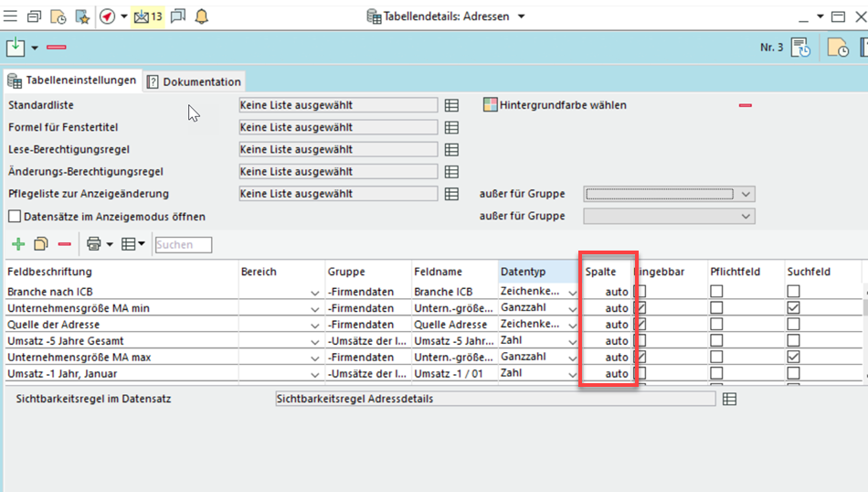Click the green plus add-field icon
868x492 pixels.
pos(17,244)
